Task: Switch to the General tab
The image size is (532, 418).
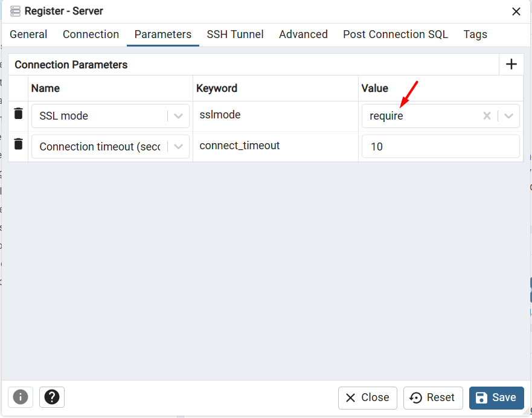Action: pos(28,34)
